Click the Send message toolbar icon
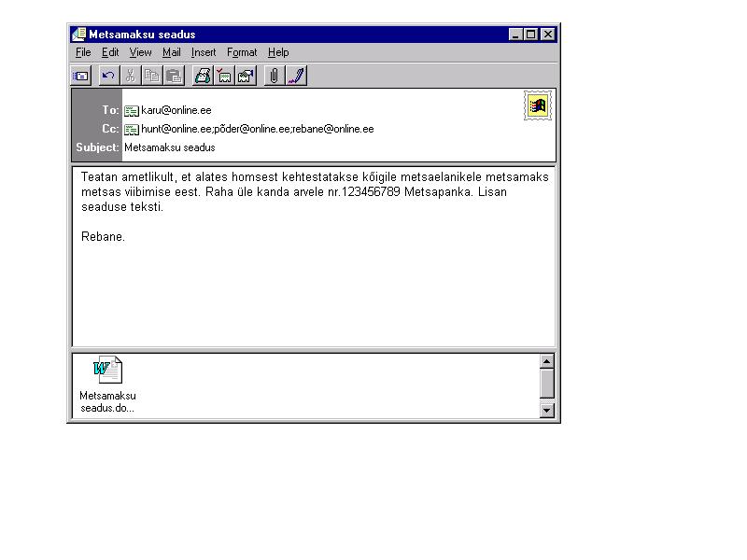Viewport: 747px width, 560px height. [x=81, y=76]
